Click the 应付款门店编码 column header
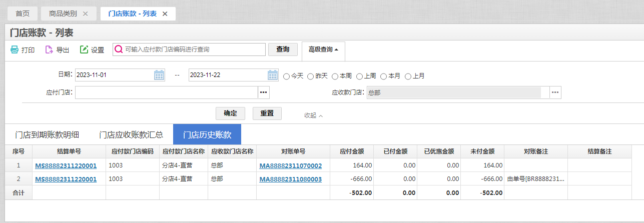Image resolution: width=644 pixels, height=223 pixels. 133,151
